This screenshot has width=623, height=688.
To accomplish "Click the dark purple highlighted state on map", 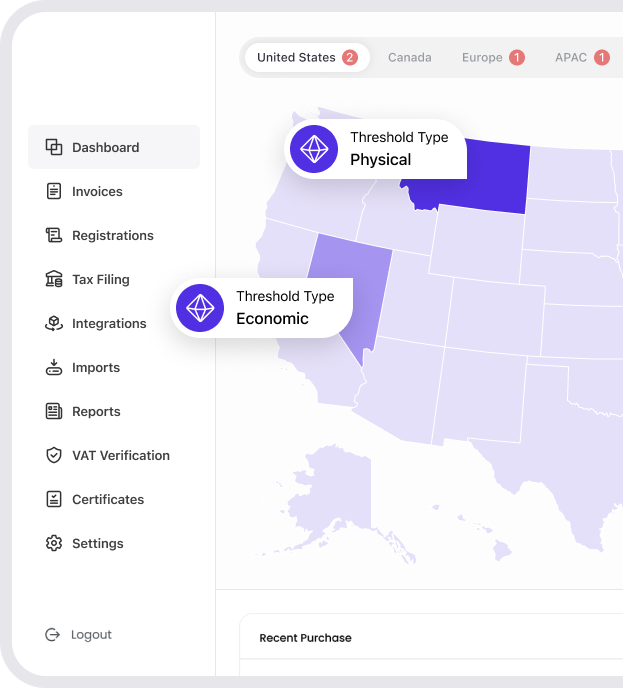I will pos(496,180).
